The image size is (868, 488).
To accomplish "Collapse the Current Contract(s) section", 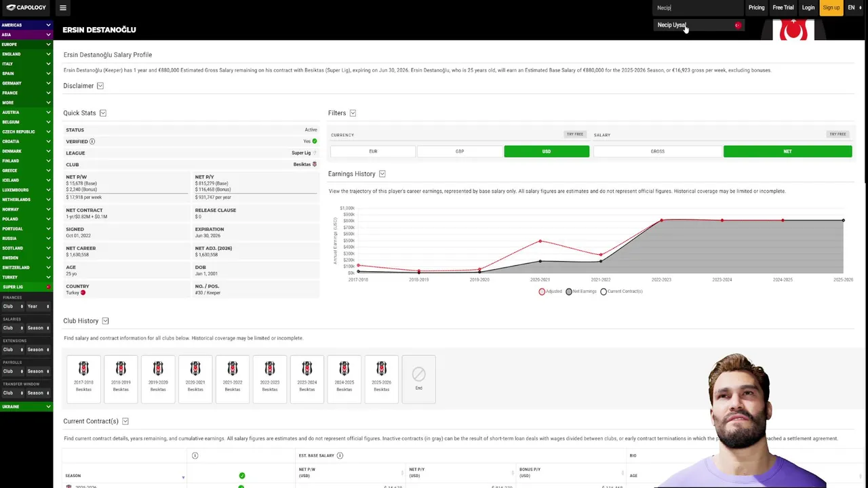I will coord(125,422).
